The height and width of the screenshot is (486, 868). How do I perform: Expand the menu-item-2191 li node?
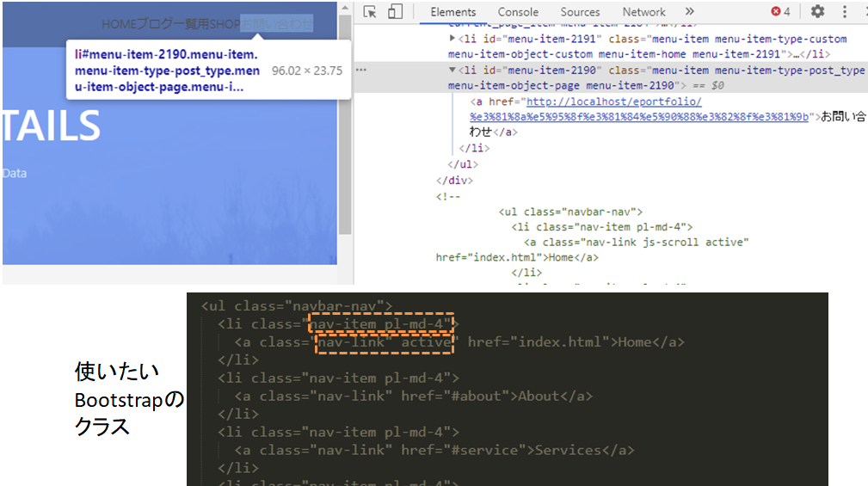tap(452, 38)
